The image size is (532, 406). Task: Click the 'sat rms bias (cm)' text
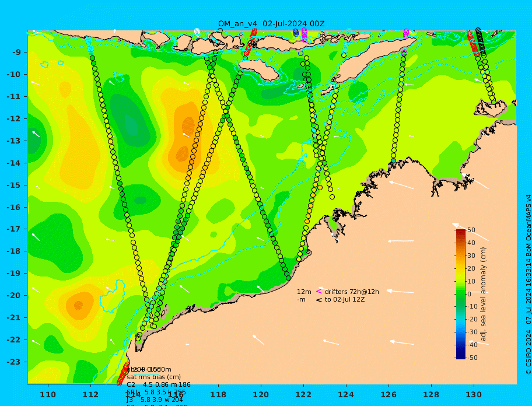click(x=153, y=377)
